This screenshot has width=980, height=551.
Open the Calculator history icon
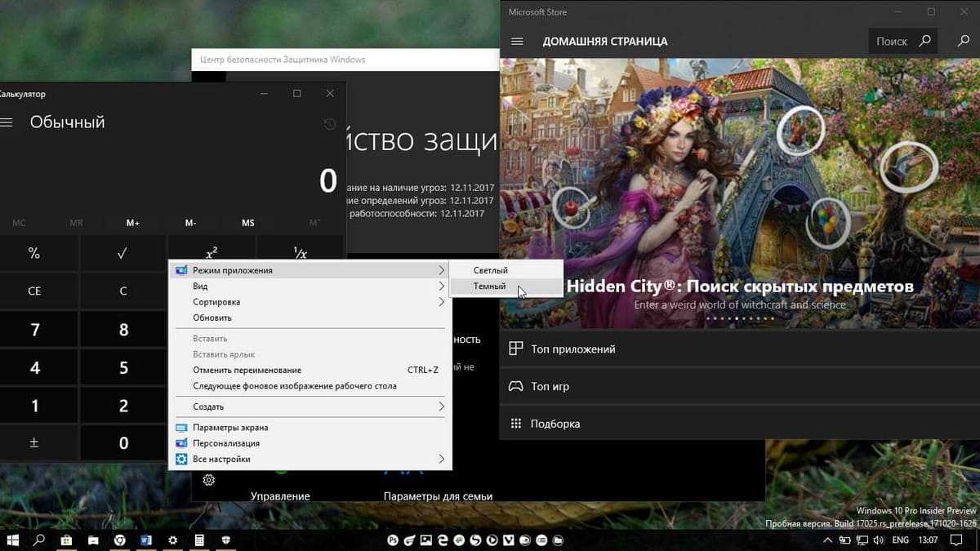coord(329,124)
